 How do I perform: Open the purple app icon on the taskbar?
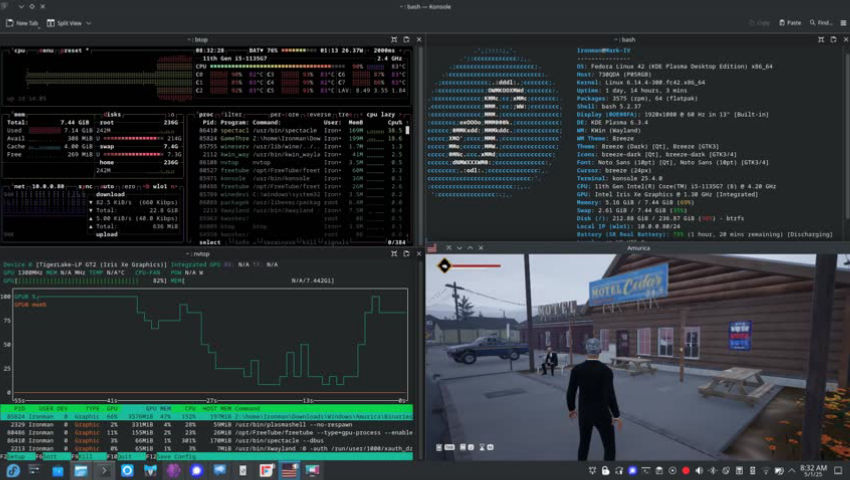(173, 471)
